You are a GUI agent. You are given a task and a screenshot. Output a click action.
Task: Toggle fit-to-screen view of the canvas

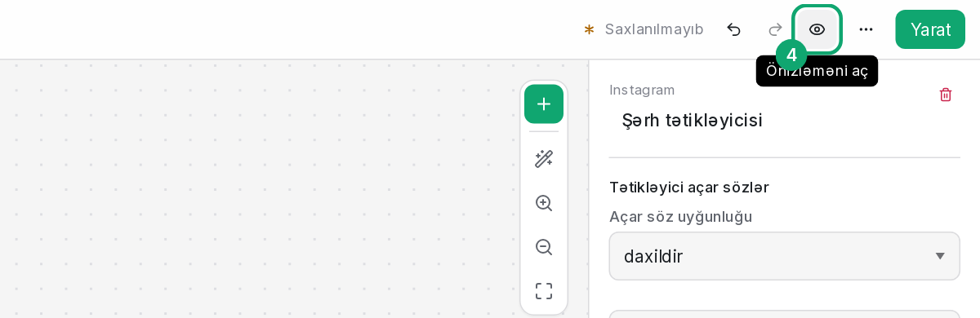[x=544, y=291]
